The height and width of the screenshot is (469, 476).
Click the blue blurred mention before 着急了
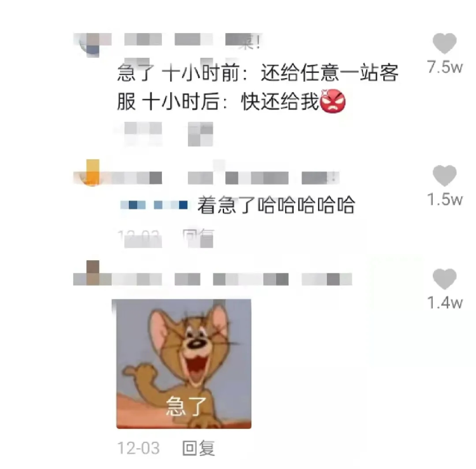154,205
